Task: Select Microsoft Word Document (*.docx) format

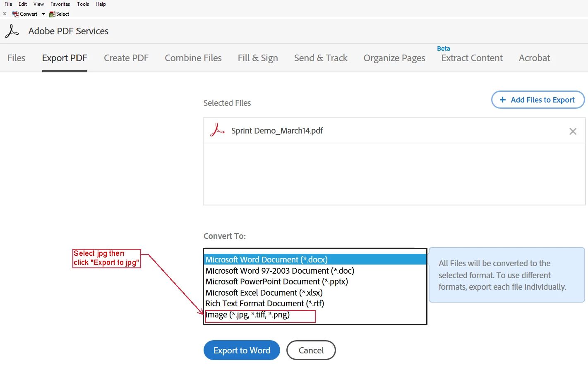Action: point(315,260)
